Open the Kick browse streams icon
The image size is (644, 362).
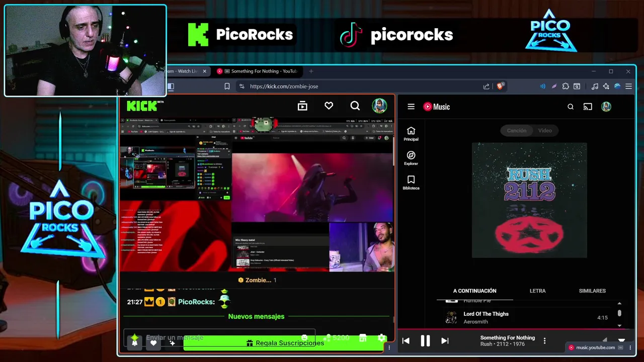point(302,106)
